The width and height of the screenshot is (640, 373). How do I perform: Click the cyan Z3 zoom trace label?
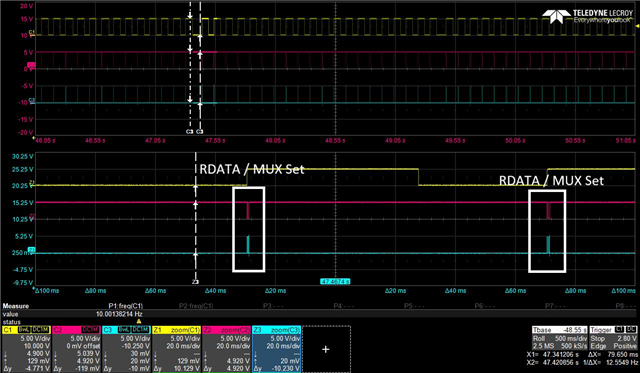click(x=31, y=250)
